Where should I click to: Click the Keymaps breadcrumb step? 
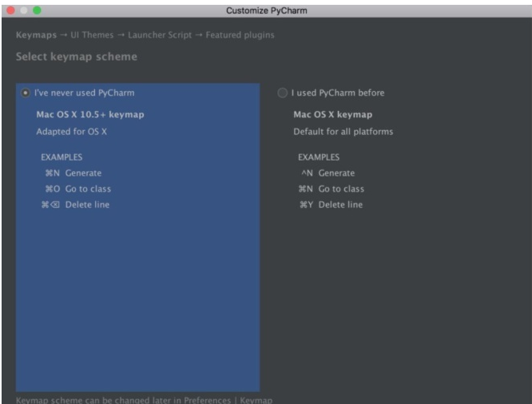pos(36,35)
